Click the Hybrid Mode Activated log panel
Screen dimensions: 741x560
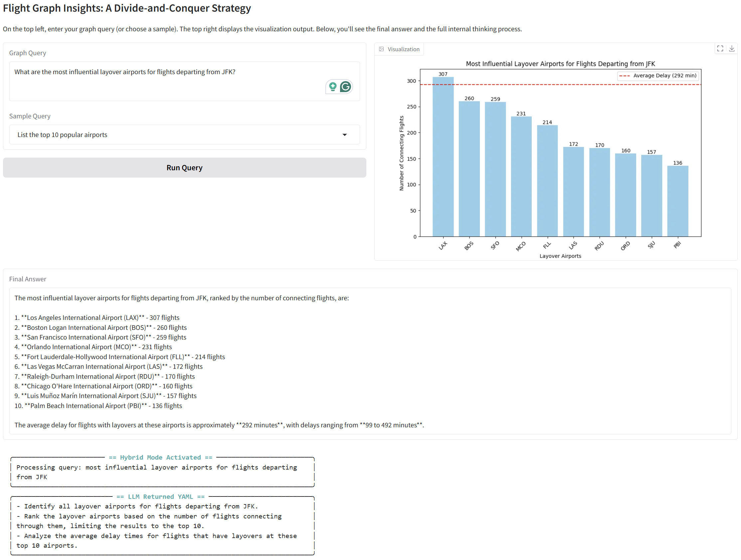162,472
